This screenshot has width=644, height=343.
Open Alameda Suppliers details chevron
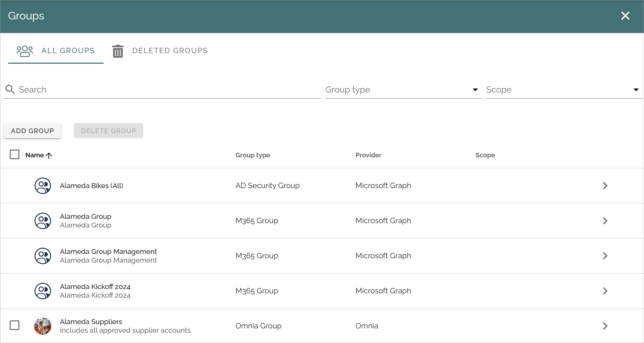pyautogui.click(x=605, y=326)
